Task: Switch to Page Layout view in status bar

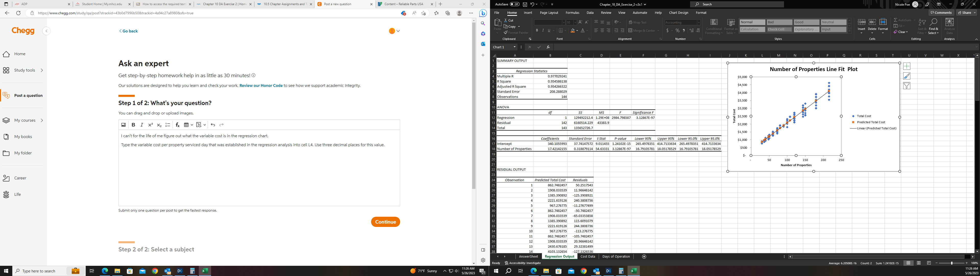Action: pyautogui.click(x=919, y=263)
